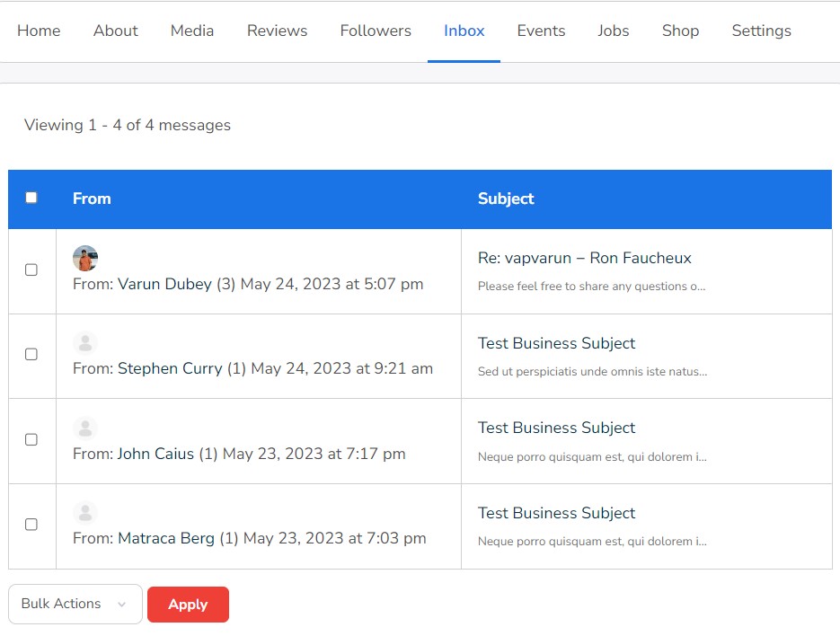Viewport: 840px width, 636px height.
Task: Open Stephen Curry's Test Business Subject message
Action: [556, 343]
